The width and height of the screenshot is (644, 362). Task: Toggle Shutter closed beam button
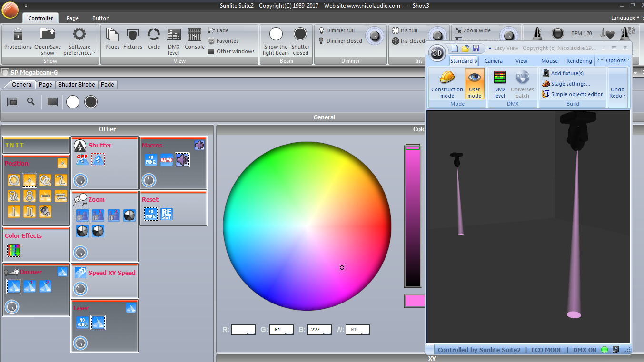point(300,35)
